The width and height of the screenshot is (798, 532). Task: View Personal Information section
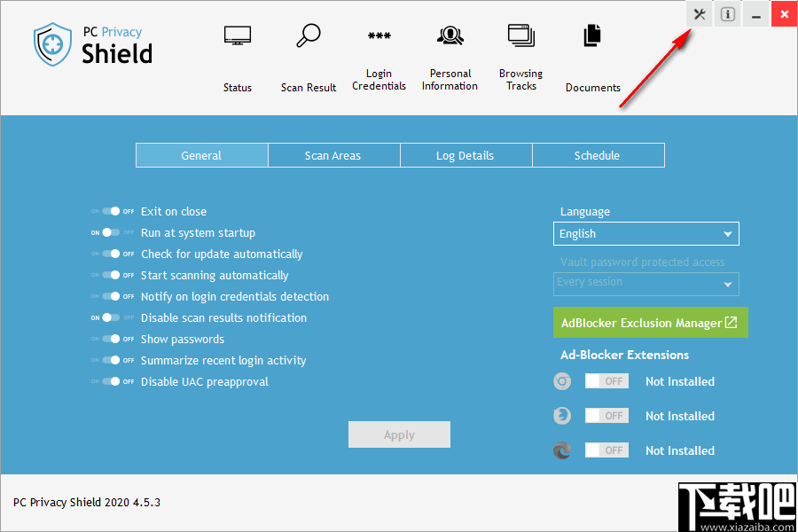[450, 53]
